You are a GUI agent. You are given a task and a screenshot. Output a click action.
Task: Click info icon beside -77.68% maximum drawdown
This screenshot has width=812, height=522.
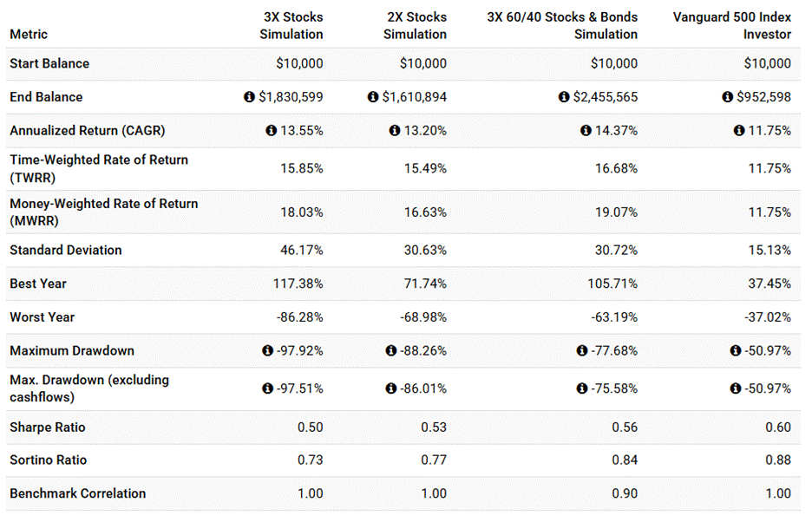[x=581, y=351]
